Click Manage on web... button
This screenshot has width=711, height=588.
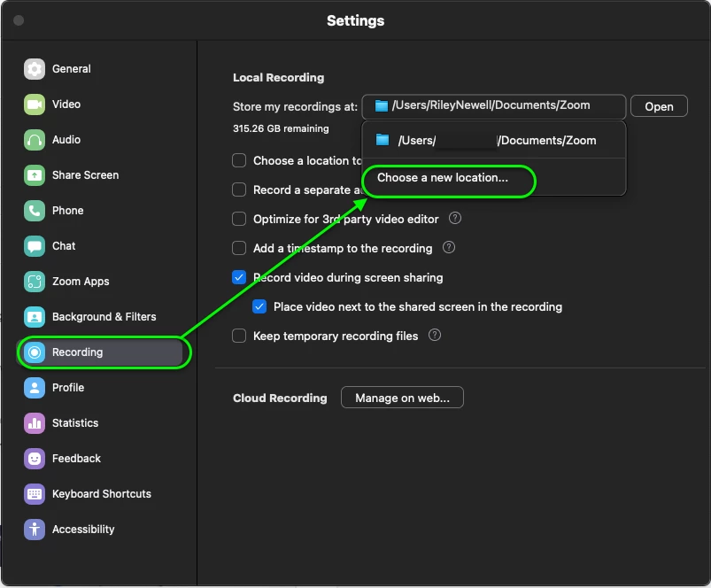pyautogui.click(x=402, y=398)
